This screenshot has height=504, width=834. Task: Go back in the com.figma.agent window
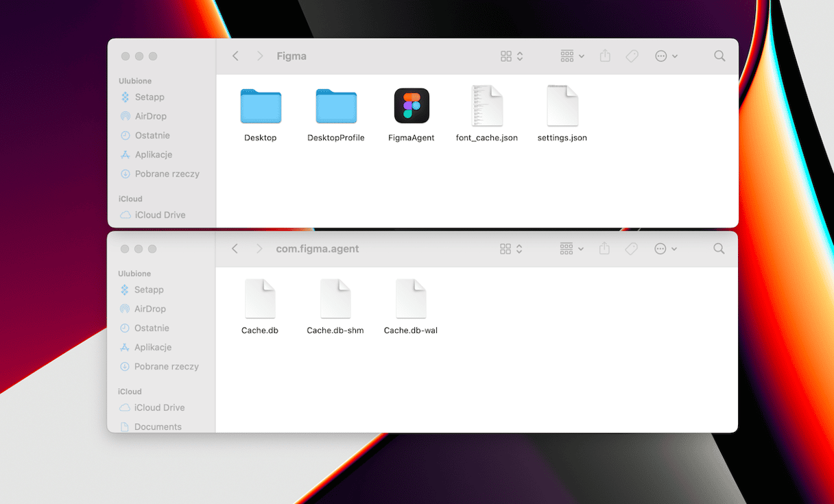pos(235,249)
